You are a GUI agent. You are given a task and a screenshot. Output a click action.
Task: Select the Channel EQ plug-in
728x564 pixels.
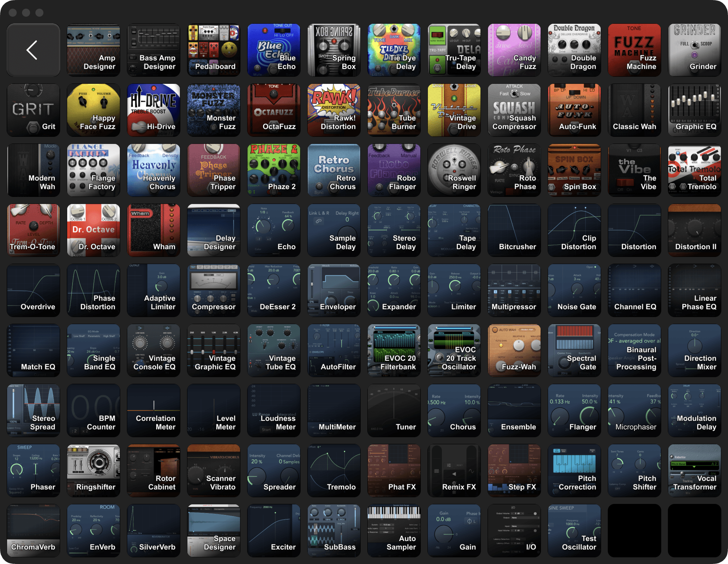pos(634,290)
